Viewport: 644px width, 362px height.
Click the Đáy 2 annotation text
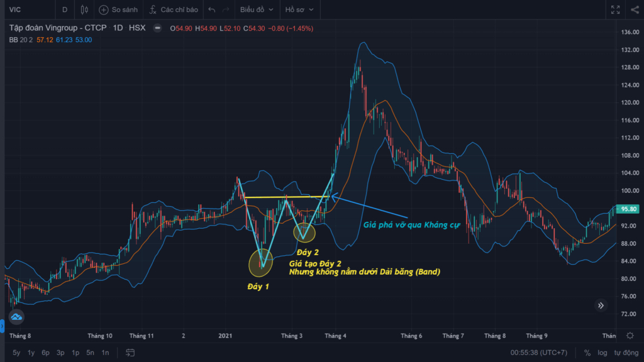(308, 253)
